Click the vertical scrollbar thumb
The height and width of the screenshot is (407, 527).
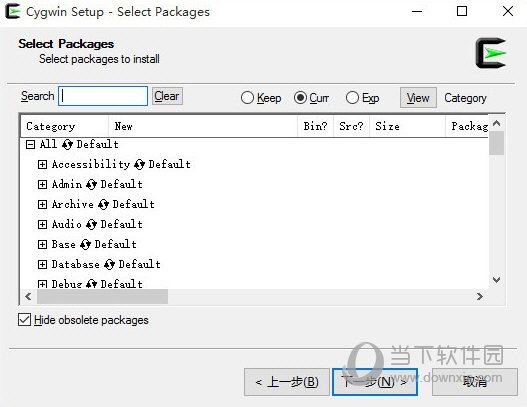pos(496,143)
